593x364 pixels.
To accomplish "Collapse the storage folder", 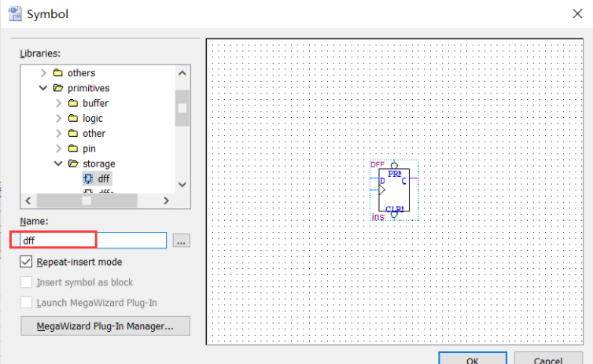I will (x=58, y=164).
